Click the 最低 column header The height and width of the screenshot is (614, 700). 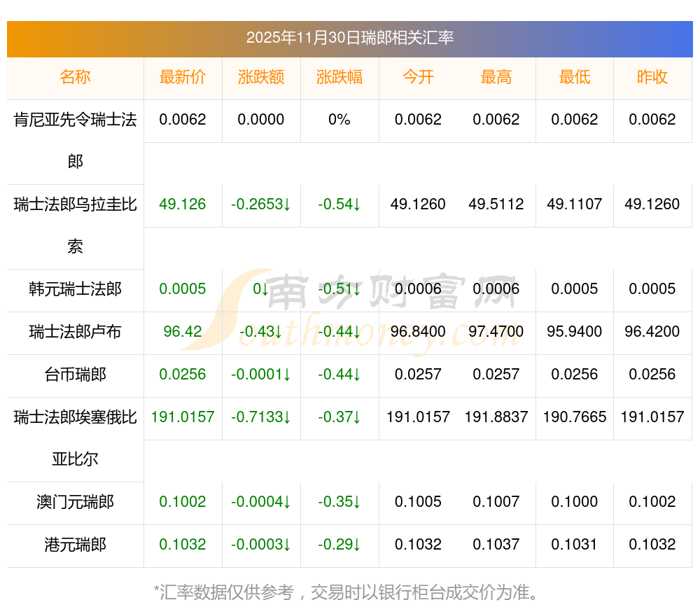(575, 78)
